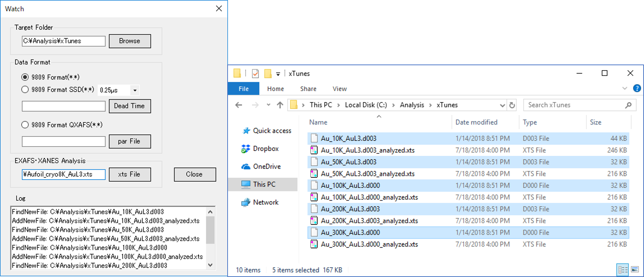Select the Au_100K_AuL3.d000_analyzed.xts file icon

tap(314, 197)
